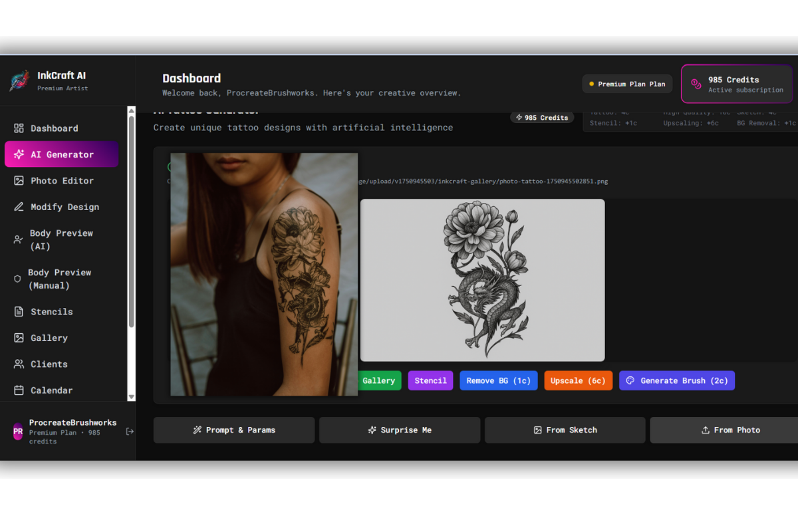Open the Calendar
Screen dimensions: 798x532
61,390
